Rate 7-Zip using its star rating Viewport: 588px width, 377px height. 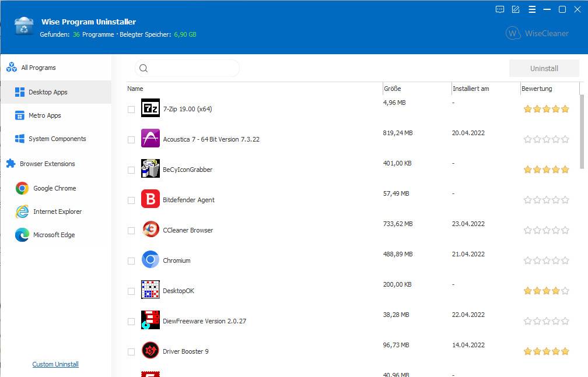[547, 109]
